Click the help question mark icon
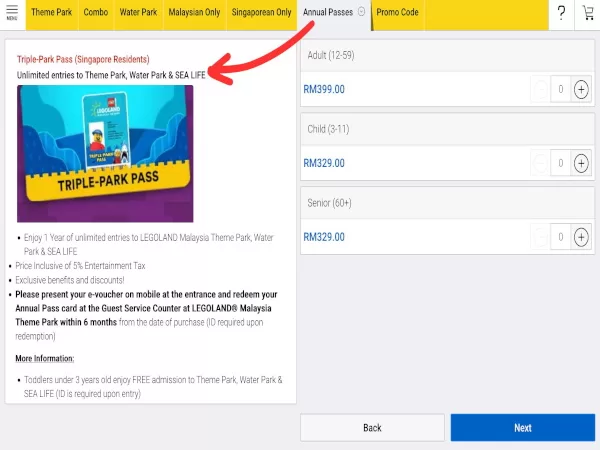600x450 pixels. 562,13
